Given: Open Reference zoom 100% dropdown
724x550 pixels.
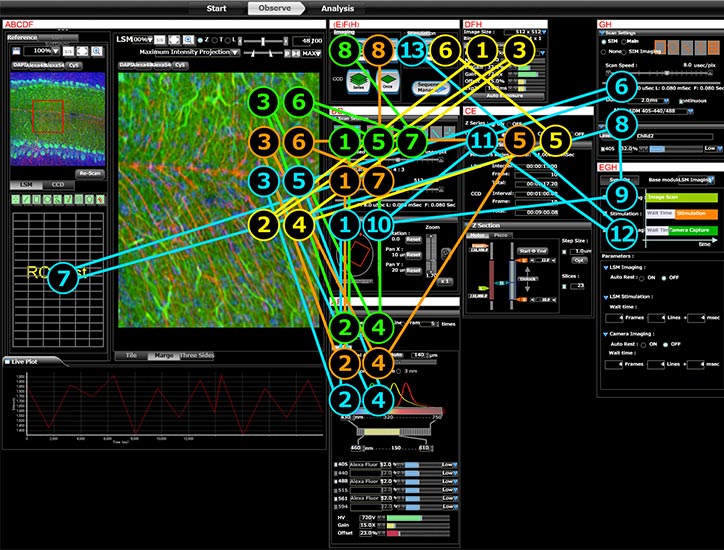Looking at the screenshot, I should coord(55,51).
